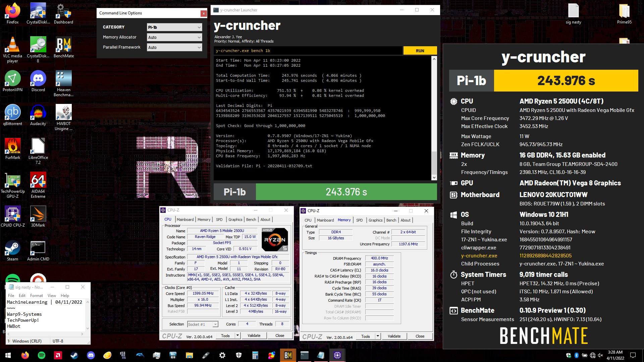This screenshot has height=362, width=644.
Task: Open Graphics tab in left CPU-Z window
Action: coord(235,220)
